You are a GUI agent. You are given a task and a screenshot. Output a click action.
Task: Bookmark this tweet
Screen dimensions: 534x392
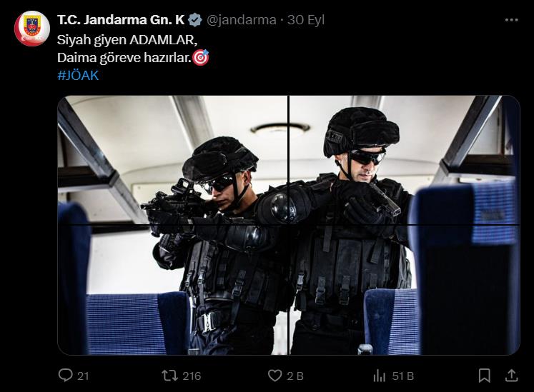484,376
